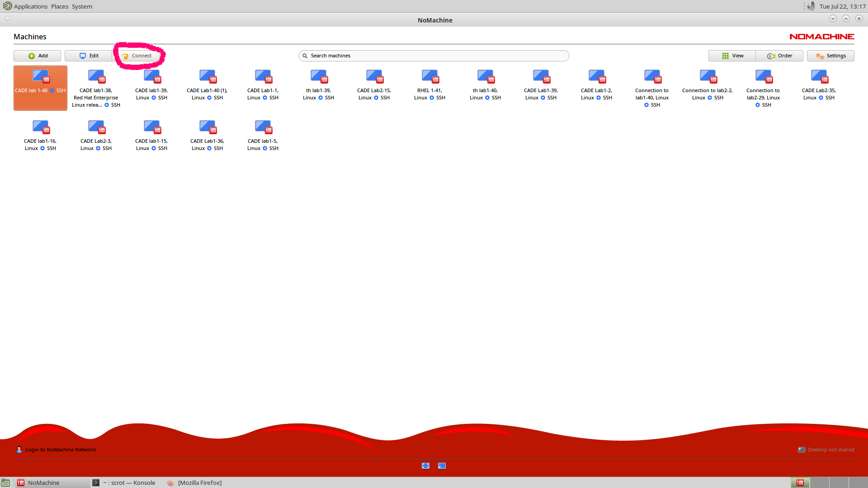
Task: Click the Connect button
Action: click(137, 56)
